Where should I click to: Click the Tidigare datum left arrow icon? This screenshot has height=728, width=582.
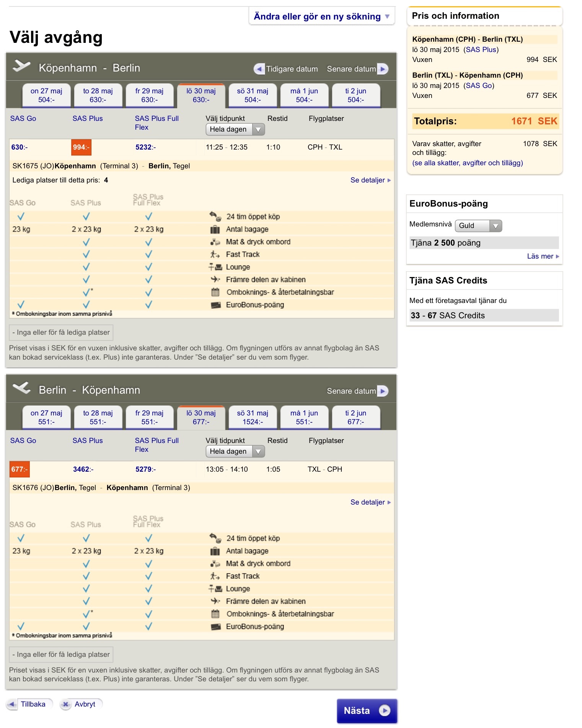click(259, 69)
